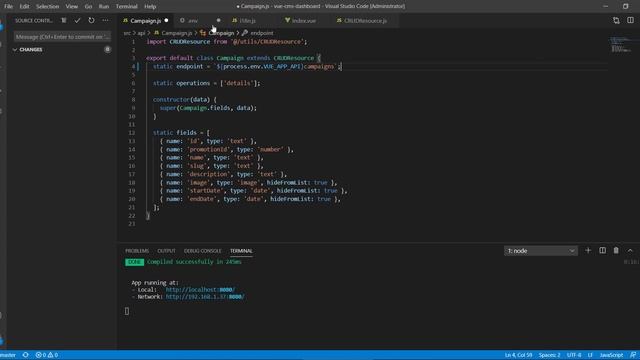Click the unsaved dot on Campaign.js tab
The height and width of the screenshot is (360, 640).
[x=166, y=20]
